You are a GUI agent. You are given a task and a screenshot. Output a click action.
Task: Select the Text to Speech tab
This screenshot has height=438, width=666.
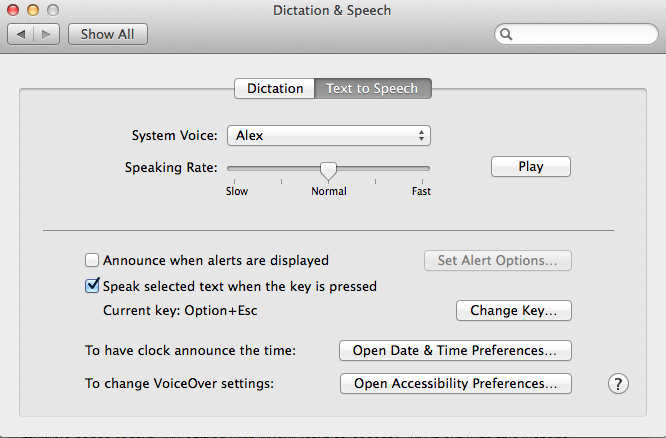(x=373, y=88)
